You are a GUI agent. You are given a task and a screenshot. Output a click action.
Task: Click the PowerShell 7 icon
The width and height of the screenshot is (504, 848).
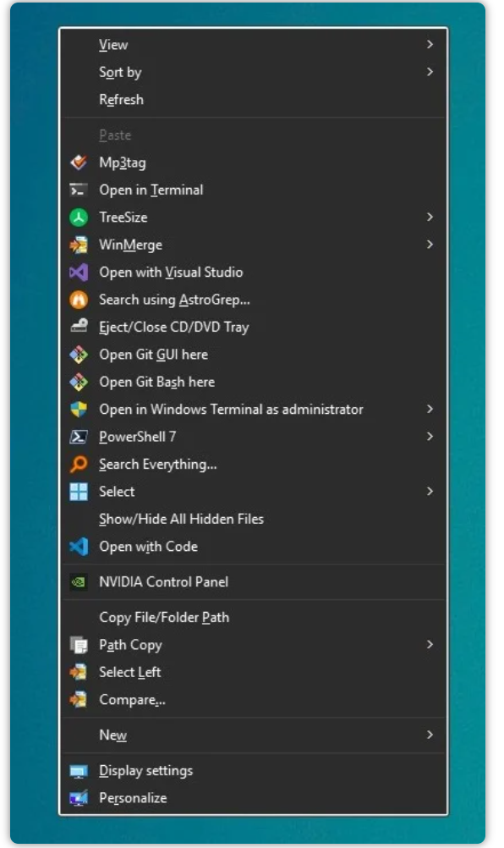pos(79,437)
